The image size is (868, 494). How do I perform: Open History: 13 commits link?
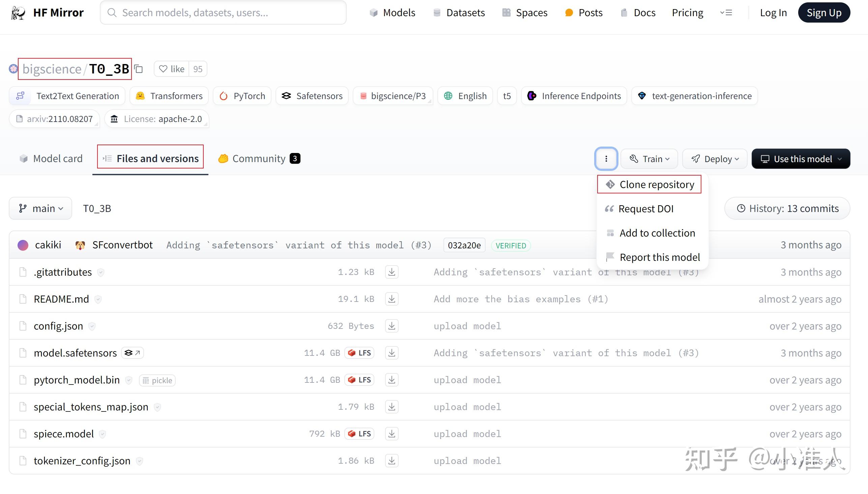coord(787,208)
